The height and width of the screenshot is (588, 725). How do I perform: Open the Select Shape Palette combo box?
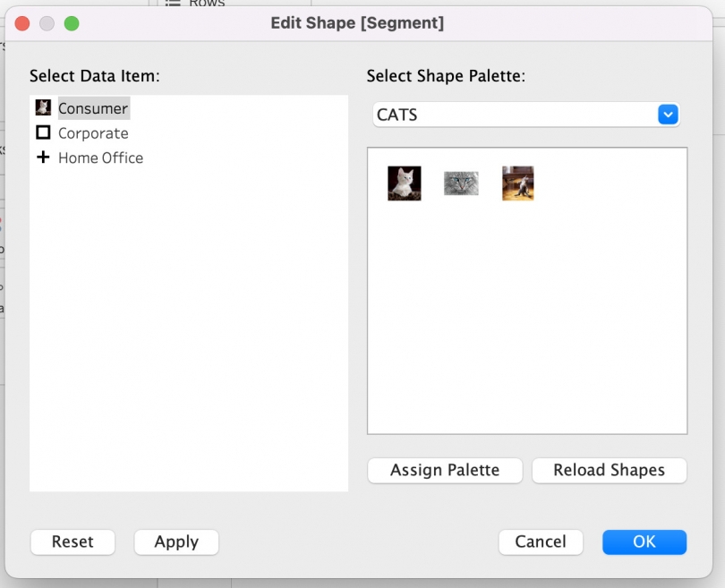[x=525, y=115]
